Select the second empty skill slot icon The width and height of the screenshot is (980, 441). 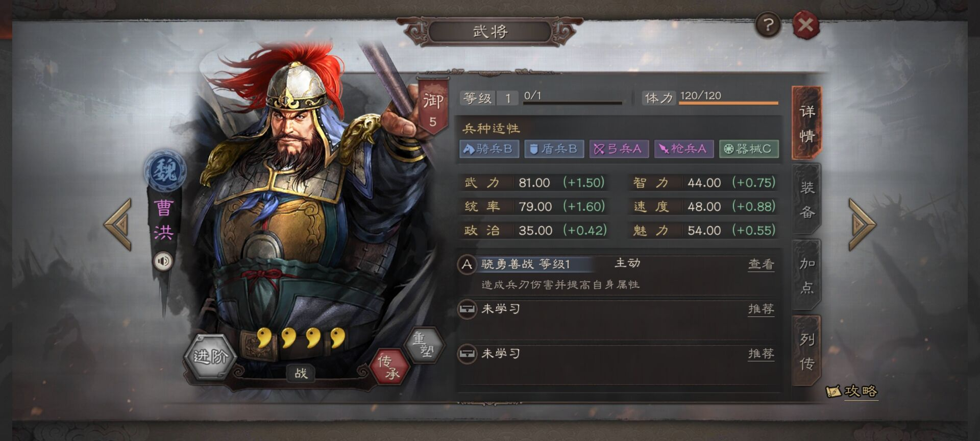[x=467, y=353]
